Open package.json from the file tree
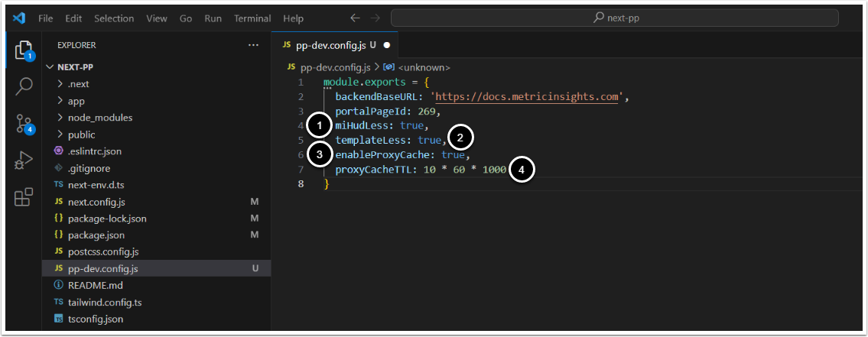This screenshot has height=337, width=868. pyautogui.click(x=96, y=235)
